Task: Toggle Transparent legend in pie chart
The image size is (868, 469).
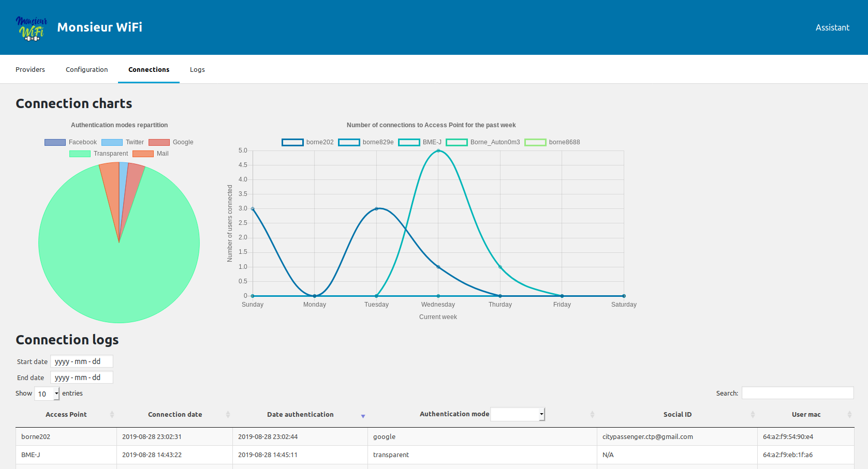Action: coord(98,154)
